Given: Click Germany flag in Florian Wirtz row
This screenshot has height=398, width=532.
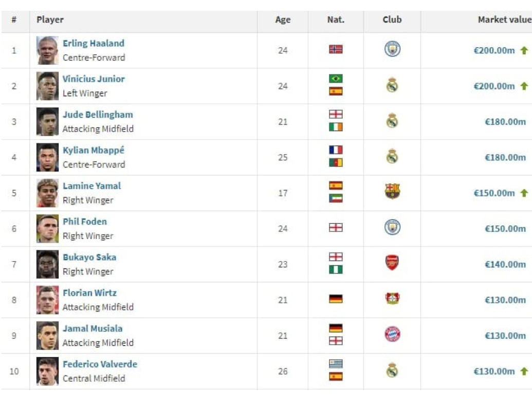Looking at the screenshot, I should [x=336, y=299].
